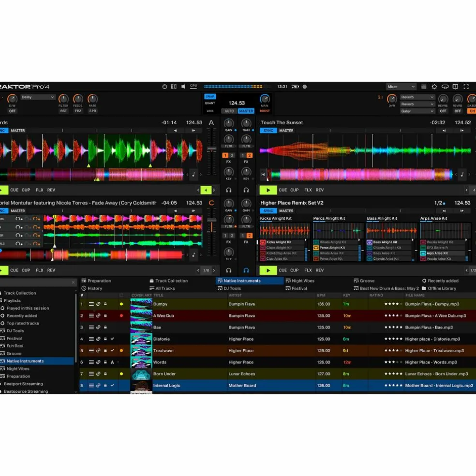This screenshot has width=476, height=476.
Task: Enter fullscreen with the expand icon
Action: click(x=466, y=87)
